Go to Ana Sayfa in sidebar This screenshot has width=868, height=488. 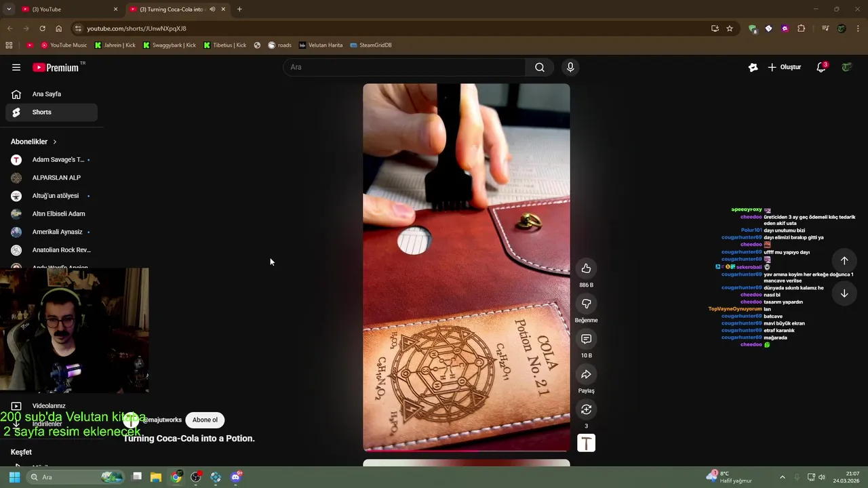click(x=52, y=94)
